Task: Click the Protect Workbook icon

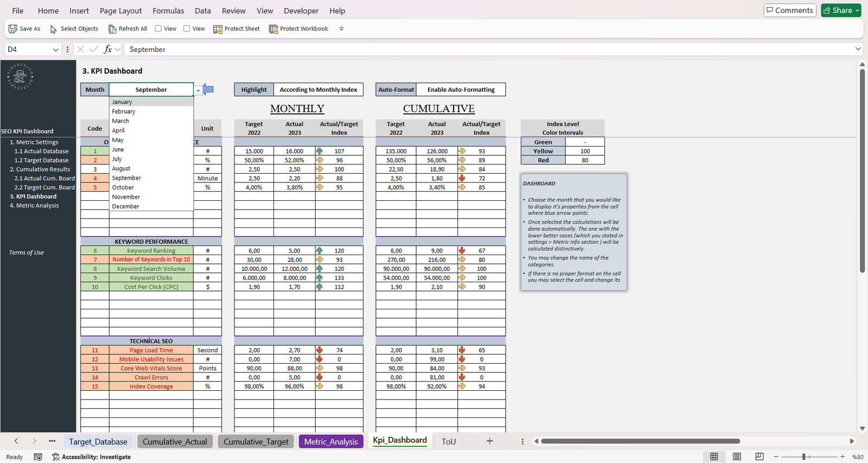Action: click(273, 29)
